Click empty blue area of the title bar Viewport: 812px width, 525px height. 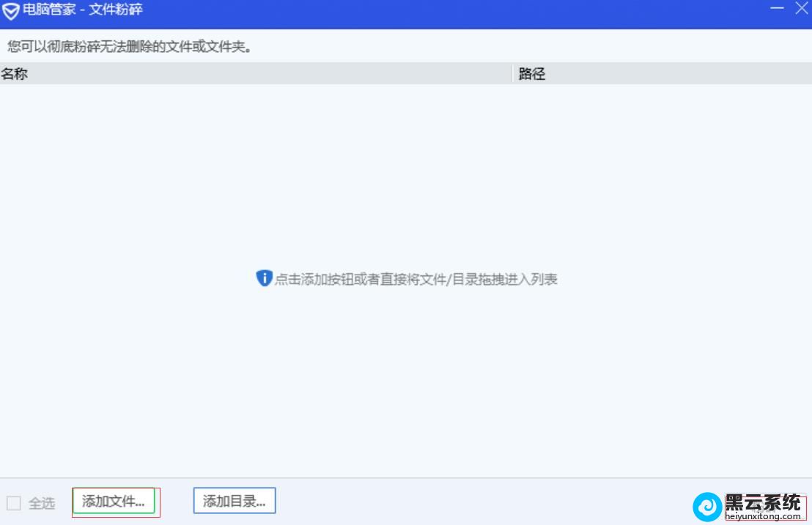pos(440,12)
